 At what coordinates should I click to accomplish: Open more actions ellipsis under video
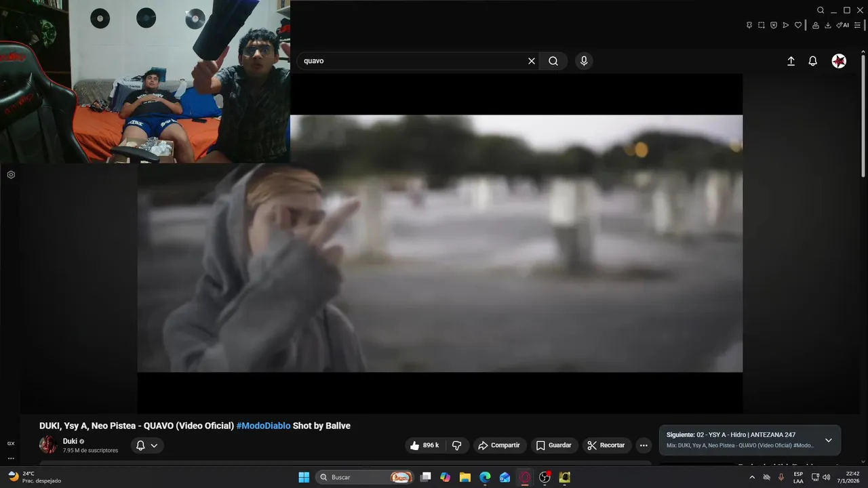pyautogui.click(x=644, y=445)
